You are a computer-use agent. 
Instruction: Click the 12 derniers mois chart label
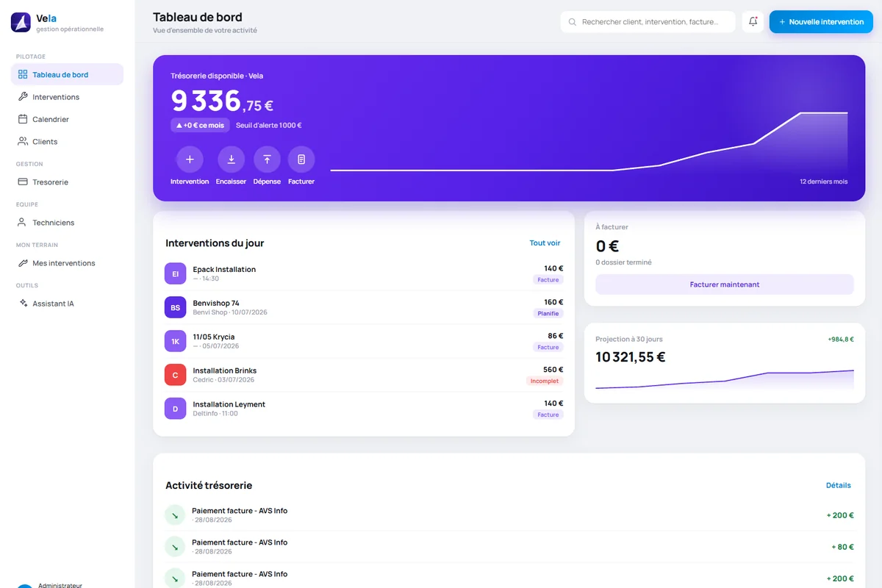coord(823,181)
